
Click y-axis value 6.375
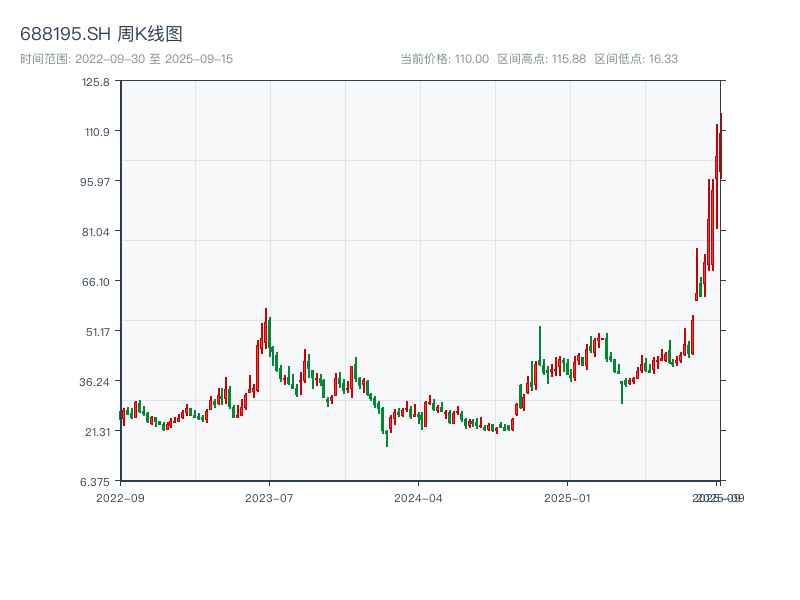95,482
